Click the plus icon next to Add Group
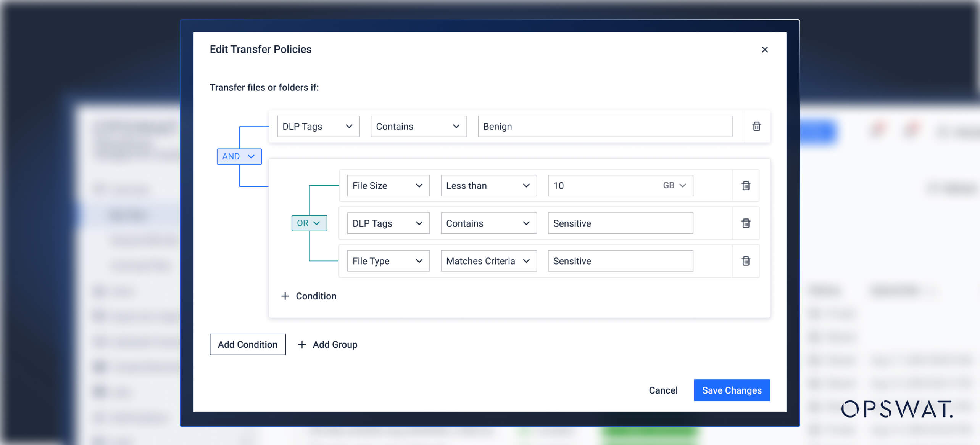 [x=302, y=344]
